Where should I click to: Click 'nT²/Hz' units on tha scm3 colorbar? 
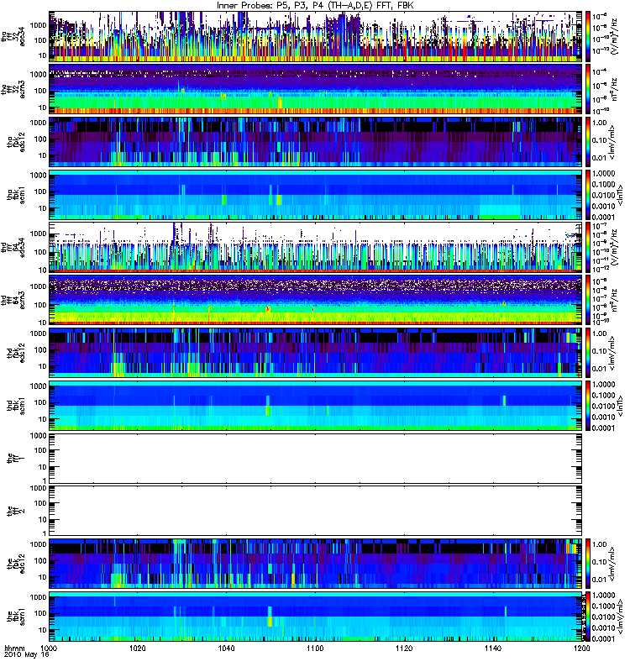tap(614, 90)
